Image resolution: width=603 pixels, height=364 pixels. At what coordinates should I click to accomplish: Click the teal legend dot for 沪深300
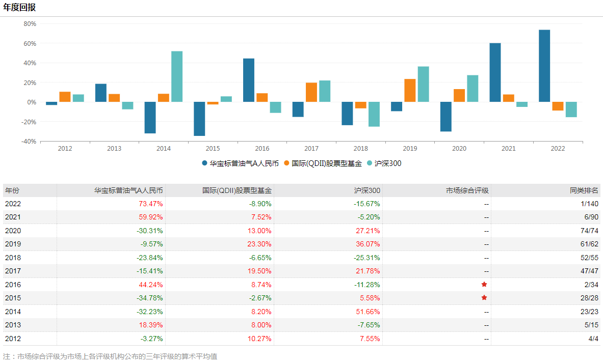point(370,163)
